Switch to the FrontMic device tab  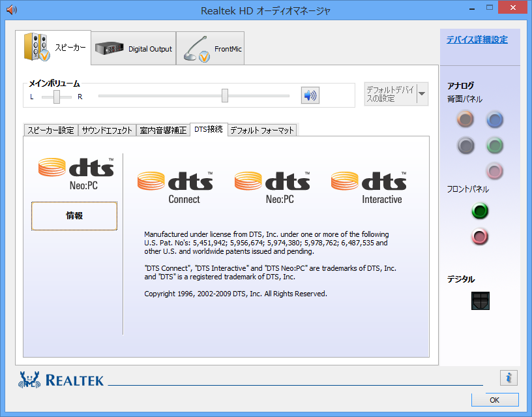(x=211, y=48)
